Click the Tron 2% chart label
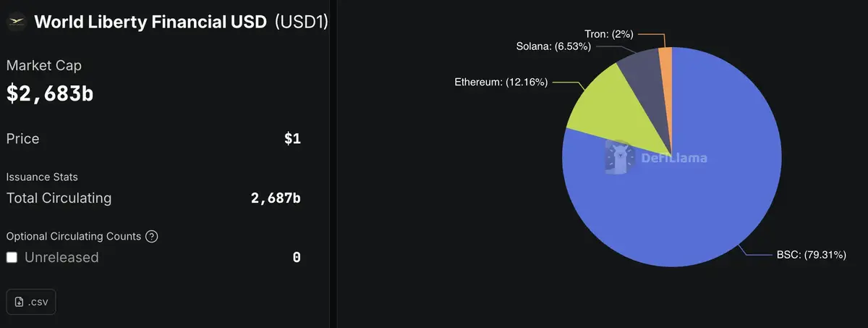Image resolution: width=868 pixels, height=328 pixels. pos(608,34)
